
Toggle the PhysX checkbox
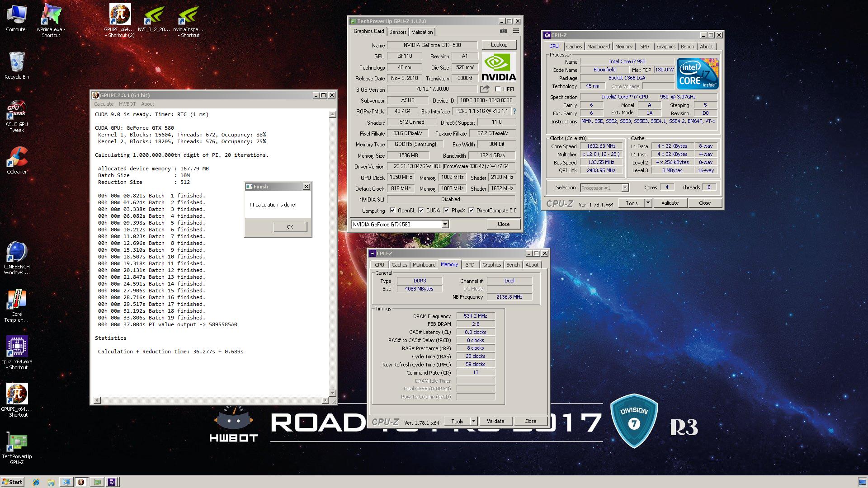coord(446,211)
